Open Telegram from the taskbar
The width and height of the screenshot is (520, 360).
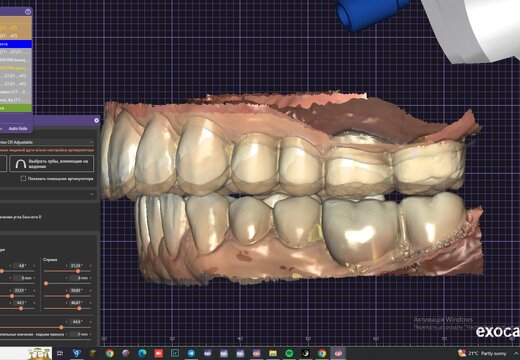click(191, 353)
